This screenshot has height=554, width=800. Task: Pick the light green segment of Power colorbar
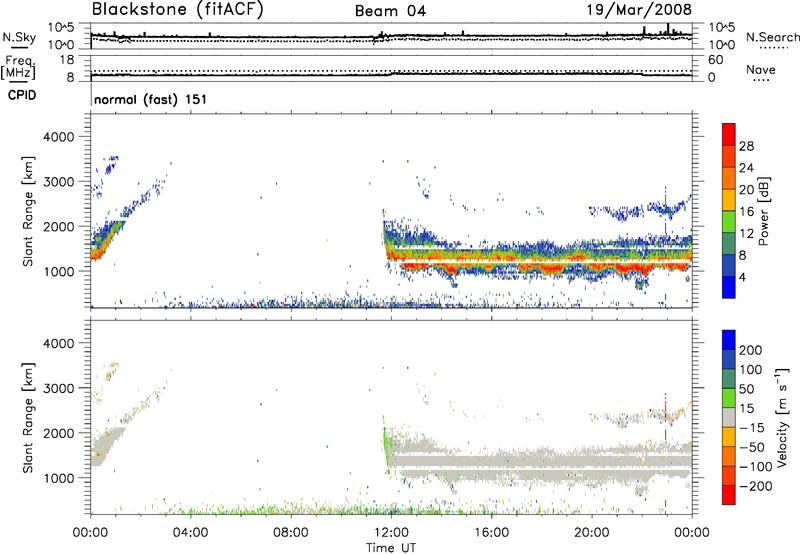[x=729, y=222]
